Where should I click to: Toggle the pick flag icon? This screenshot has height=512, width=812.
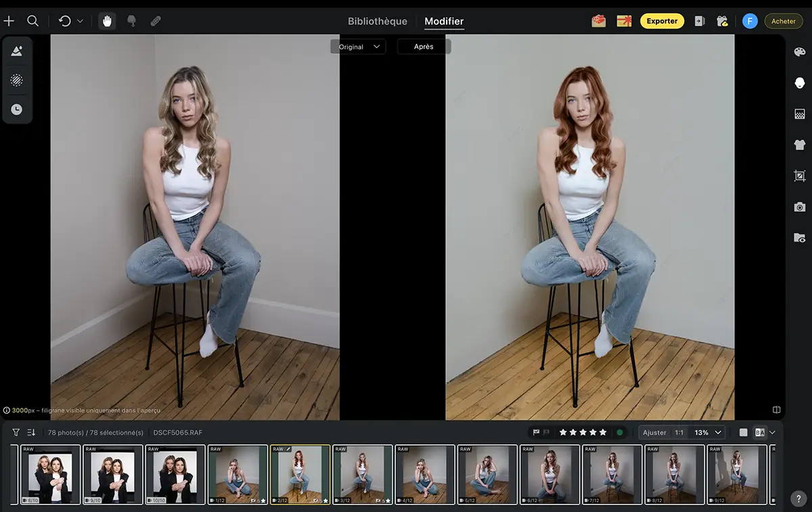click(537, 432)
